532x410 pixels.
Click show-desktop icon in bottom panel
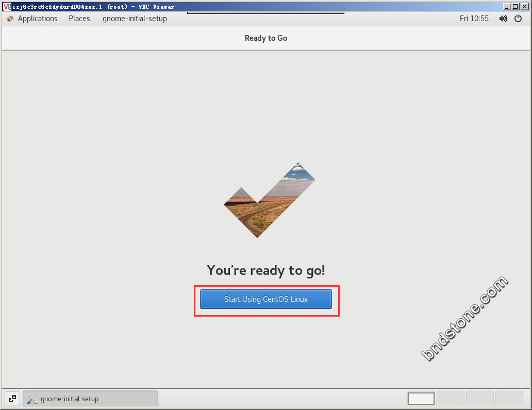click(12, 399)
